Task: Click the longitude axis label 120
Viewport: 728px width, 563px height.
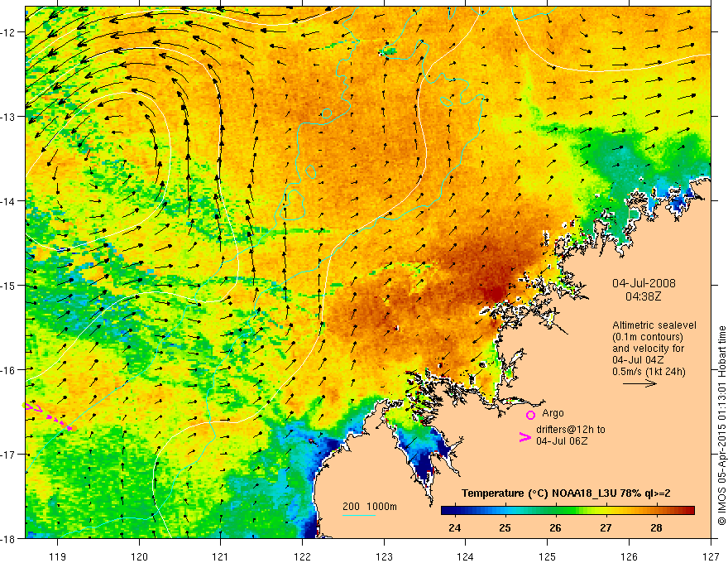Action: click(139, 556)
